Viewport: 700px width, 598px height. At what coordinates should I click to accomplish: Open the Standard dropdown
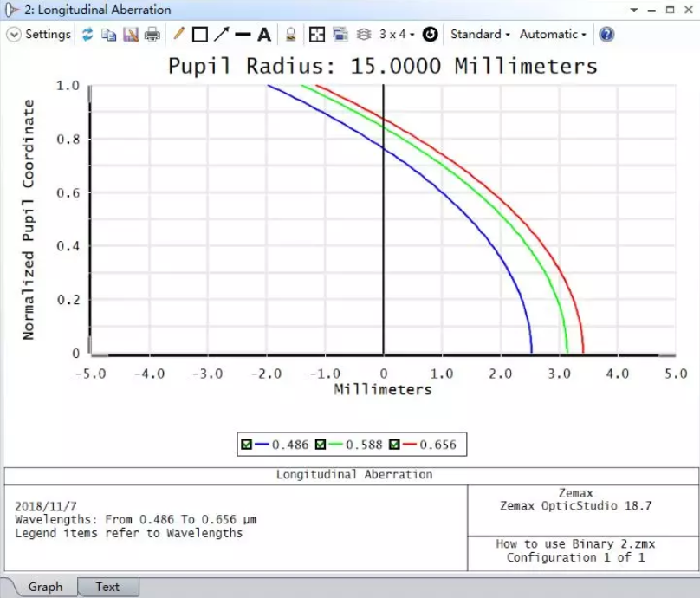[480, 35]
